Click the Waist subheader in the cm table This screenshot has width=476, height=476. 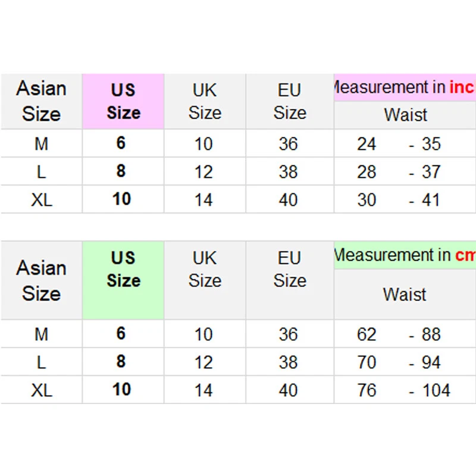[x=405, y=294]
